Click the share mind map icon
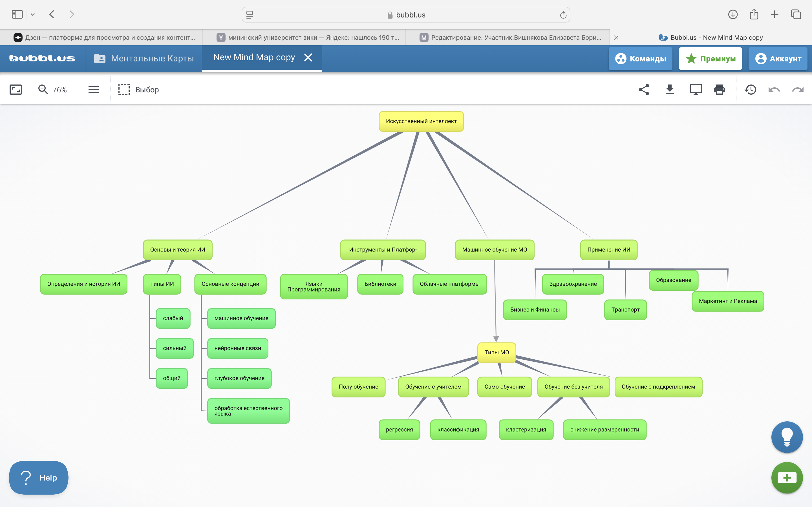812x507 pixels. point(644,90)
